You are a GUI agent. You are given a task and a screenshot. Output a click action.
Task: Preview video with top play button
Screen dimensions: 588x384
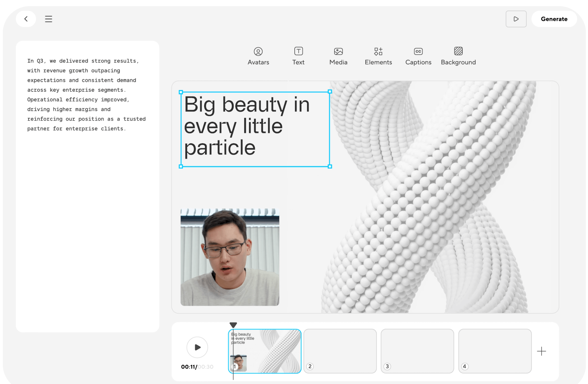click(516, 19)
